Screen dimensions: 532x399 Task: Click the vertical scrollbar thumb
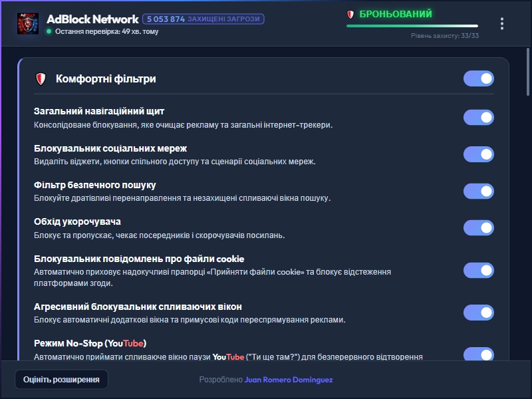[527, 72]
